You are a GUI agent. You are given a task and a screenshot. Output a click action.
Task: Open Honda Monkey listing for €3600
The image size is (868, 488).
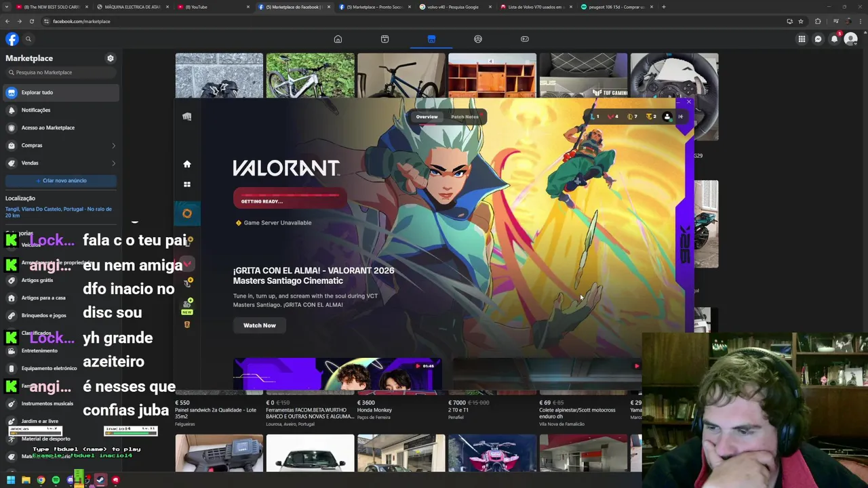374,410
